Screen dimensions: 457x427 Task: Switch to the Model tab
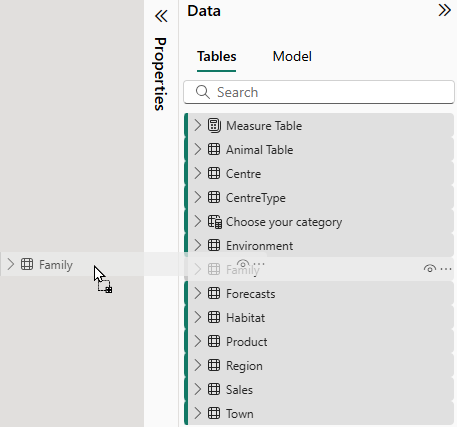click(x=292, y=56)
